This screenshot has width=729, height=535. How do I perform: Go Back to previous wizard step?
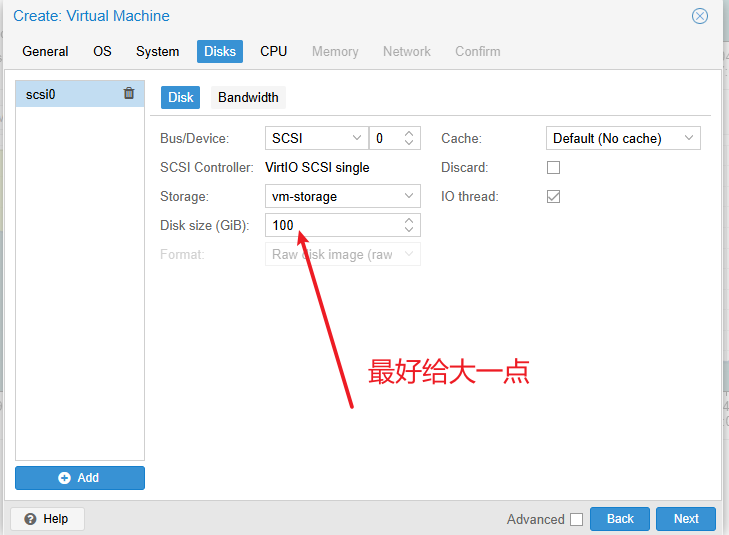[620, 519]
